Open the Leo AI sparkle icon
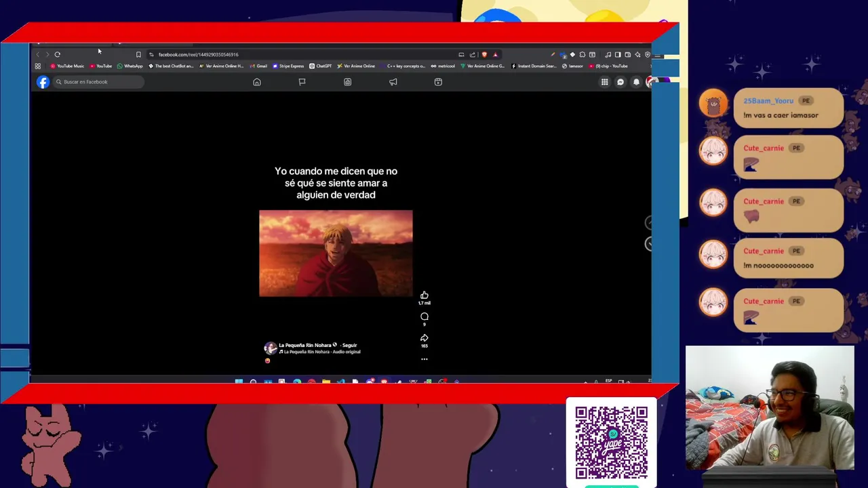 (637, 54)
